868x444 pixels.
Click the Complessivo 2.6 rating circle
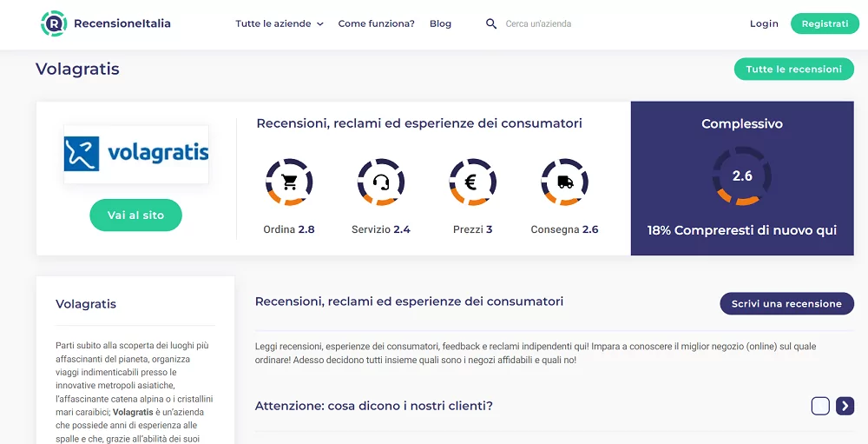(x=742, y=176)
